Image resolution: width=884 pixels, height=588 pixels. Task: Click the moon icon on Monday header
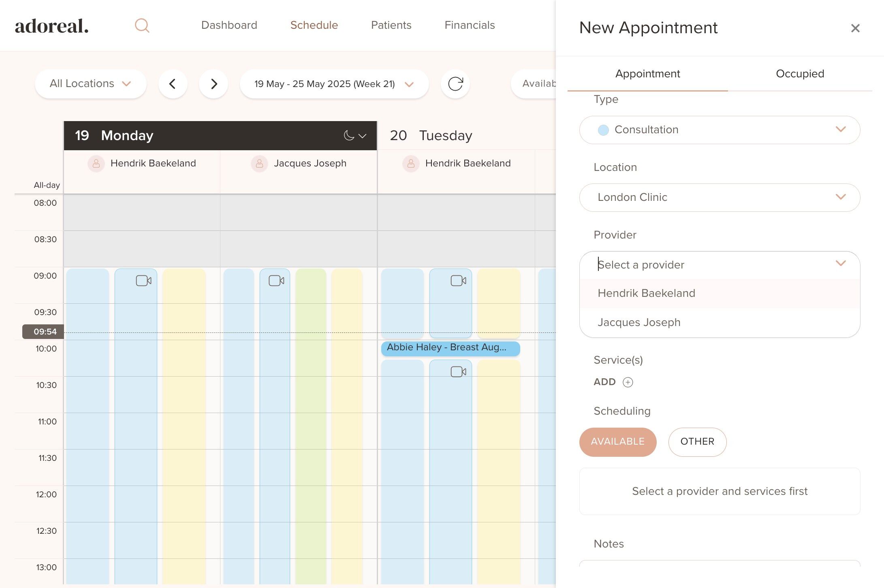pos(349,136)
